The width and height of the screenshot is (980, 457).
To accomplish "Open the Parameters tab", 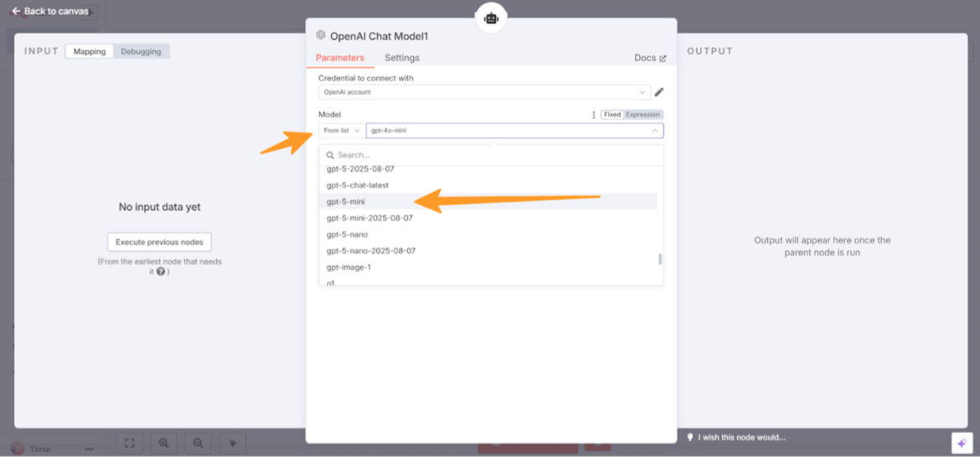I will click(339, 58).
